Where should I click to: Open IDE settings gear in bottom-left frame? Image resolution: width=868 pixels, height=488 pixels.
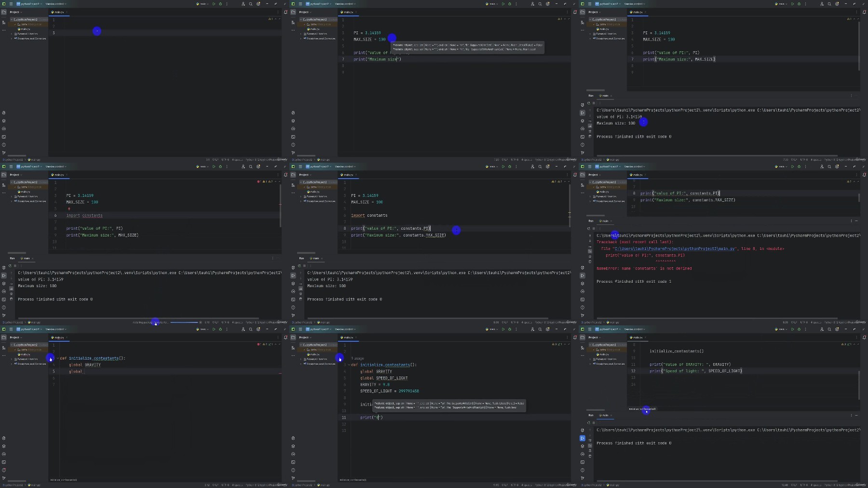[258, 329]
